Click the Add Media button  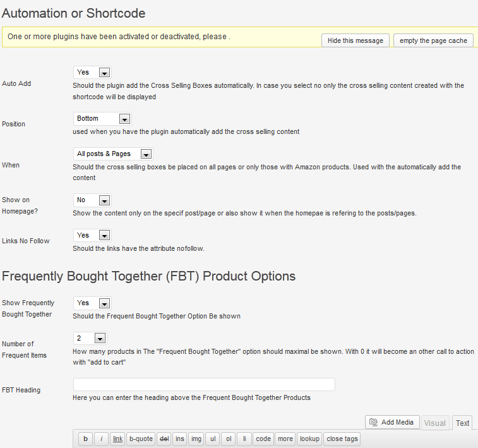pos(392,422)
